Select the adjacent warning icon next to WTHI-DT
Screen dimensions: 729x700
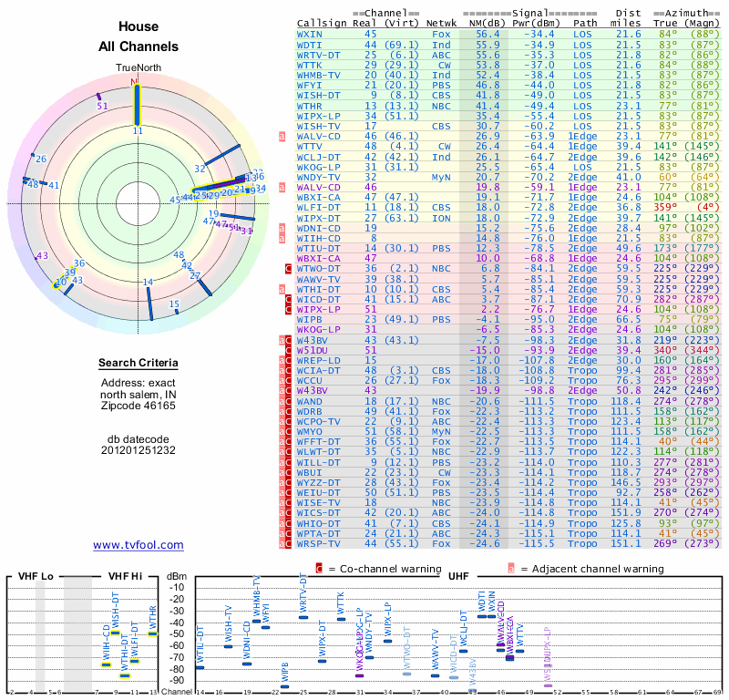click(x=282, y=288)
